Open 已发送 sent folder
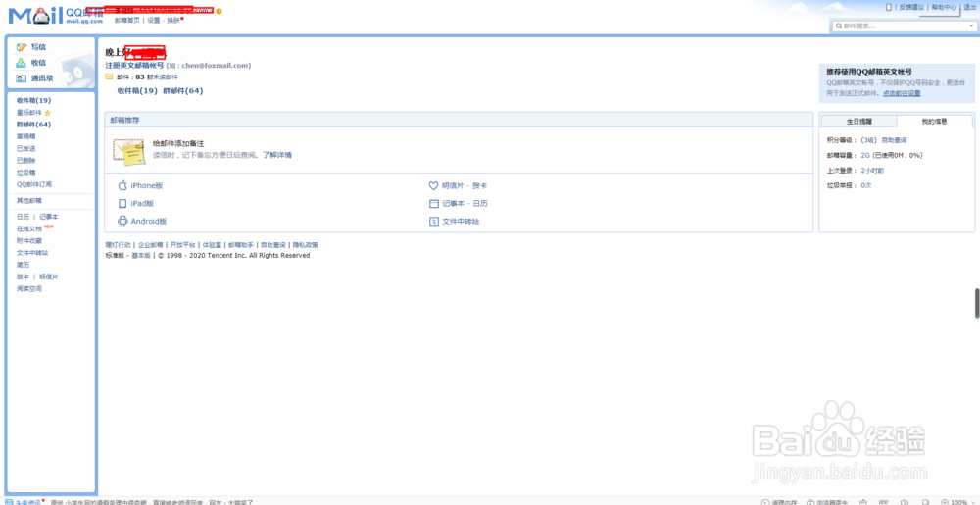 (x=26, y=148)
